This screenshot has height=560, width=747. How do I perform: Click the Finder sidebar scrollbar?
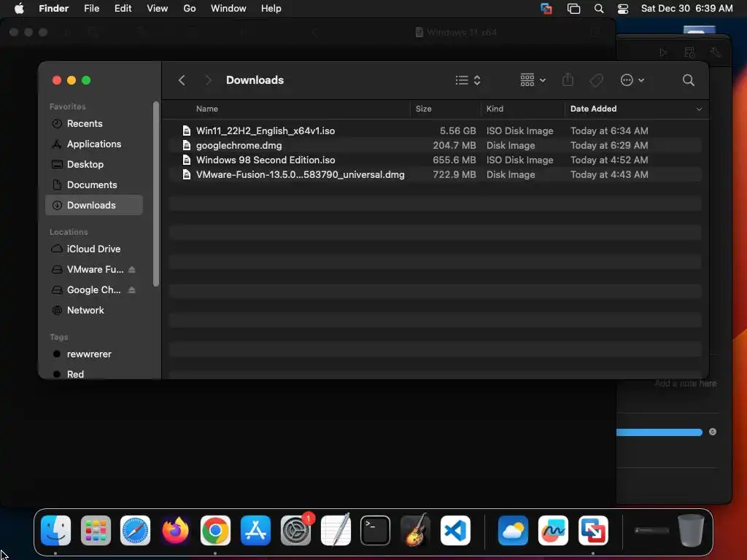pyautogui.click(x=156, y=194)
